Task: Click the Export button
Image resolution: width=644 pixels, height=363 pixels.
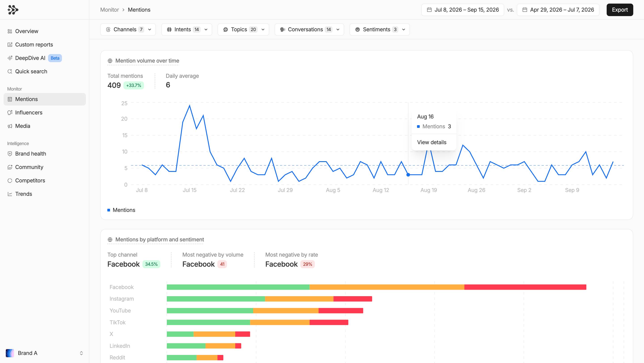Action: point(620,10)
